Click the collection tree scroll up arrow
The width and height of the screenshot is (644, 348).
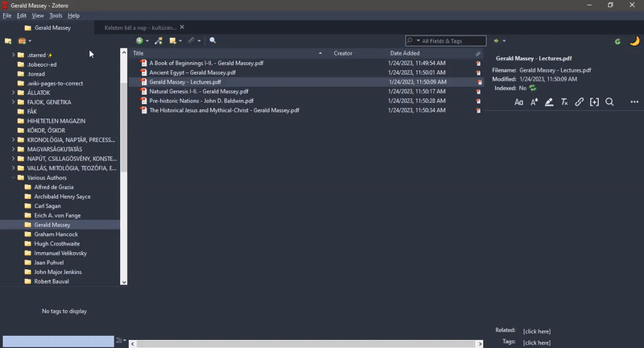pyautogui.click(x=124, y=52)
